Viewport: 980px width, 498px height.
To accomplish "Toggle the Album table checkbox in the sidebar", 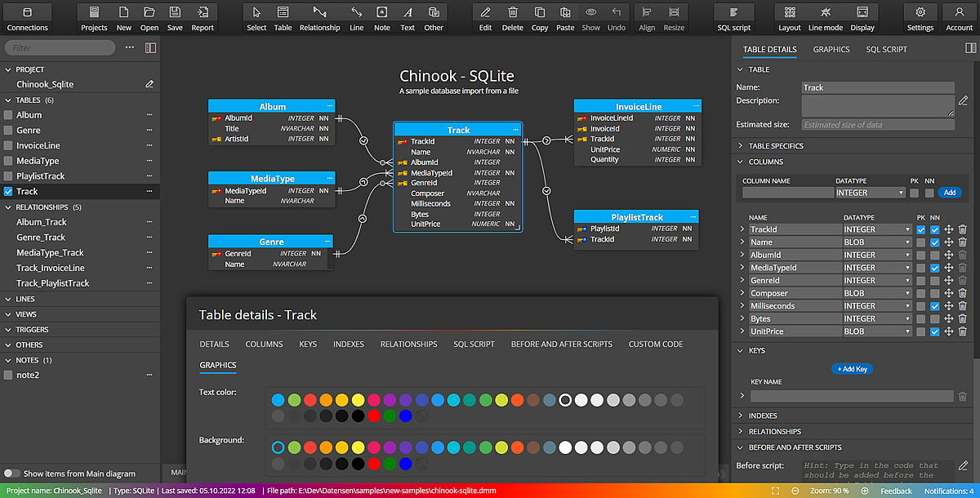I will tap(8, 115).
